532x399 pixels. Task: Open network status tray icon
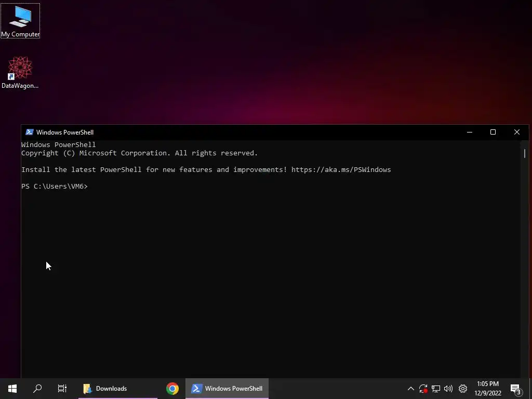click(436, 389)
